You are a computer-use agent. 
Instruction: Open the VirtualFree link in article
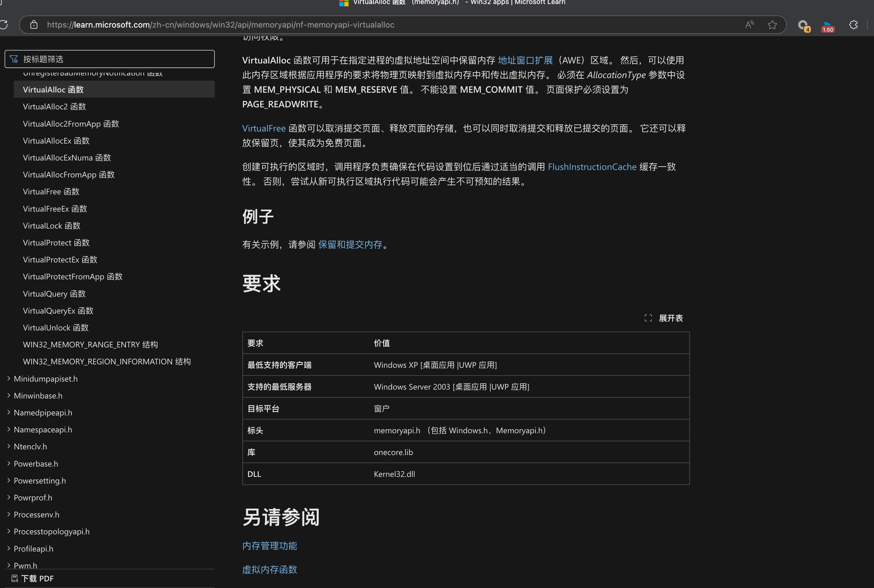[264, 128]
